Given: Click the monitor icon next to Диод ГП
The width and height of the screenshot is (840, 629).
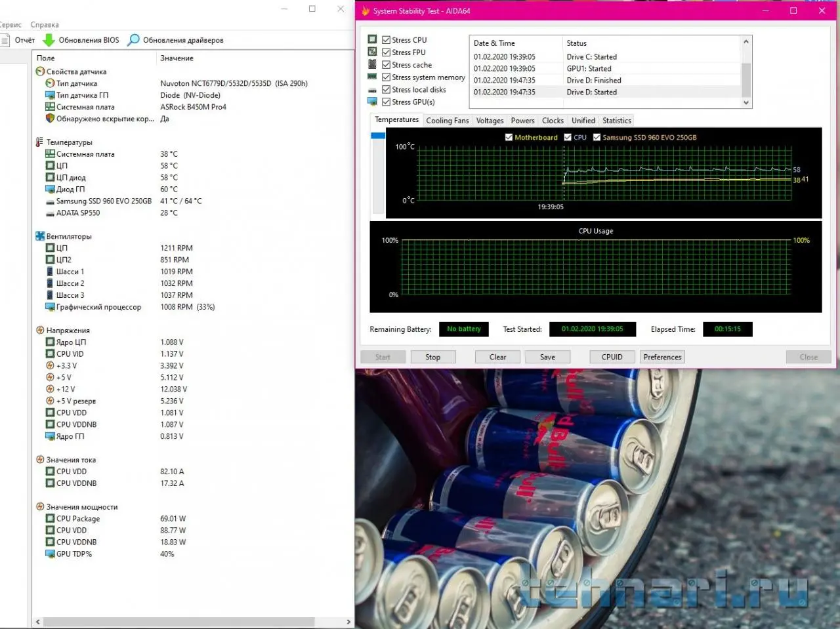Looking at the screenshot, I should (50, 190).
